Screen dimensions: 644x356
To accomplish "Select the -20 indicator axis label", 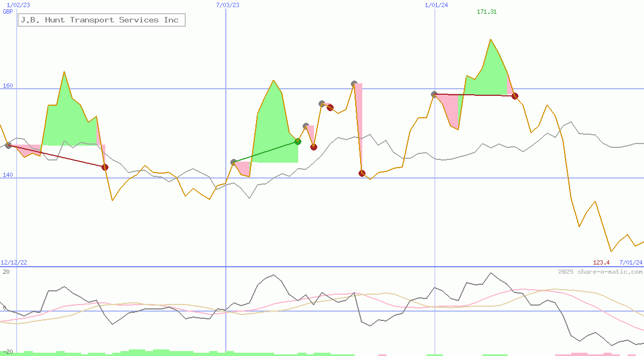I will (7, 352).
